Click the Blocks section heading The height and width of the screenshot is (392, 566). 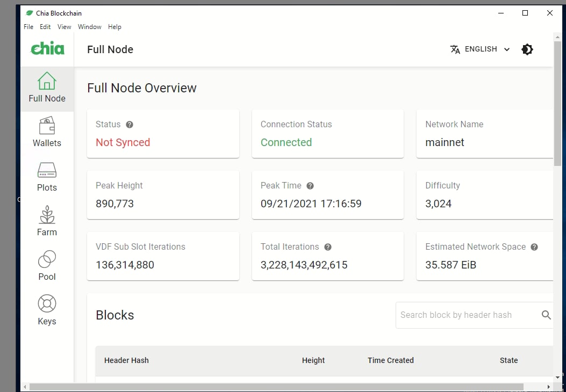click(115, 315)
